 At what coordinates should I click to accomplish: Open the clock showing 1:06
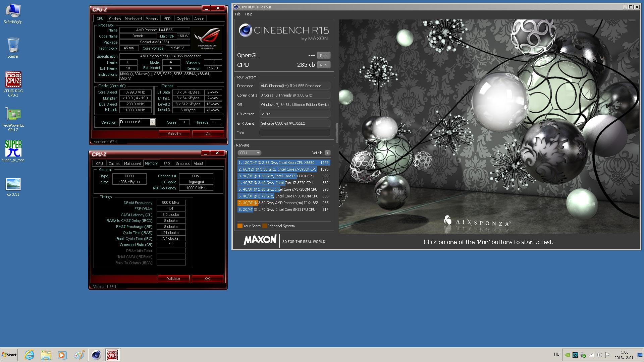624,355
